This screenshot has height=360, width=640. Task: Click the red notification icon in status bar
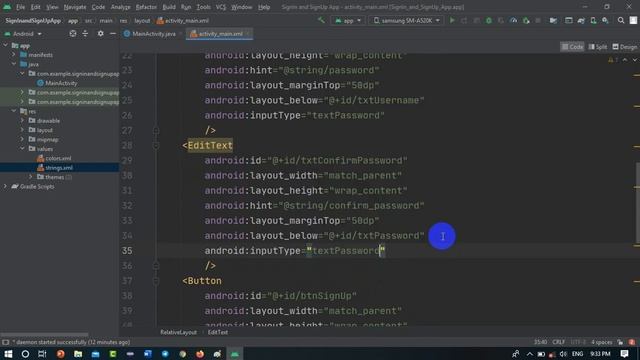pyautogui.click(x=632, y=342)
